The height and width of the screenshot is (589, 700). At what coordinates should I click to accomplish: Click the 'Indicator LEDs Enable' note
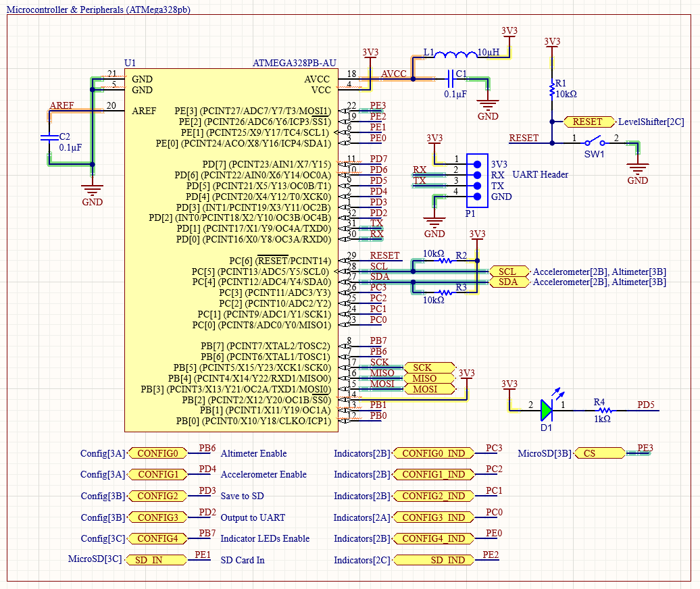click(265, 538)
